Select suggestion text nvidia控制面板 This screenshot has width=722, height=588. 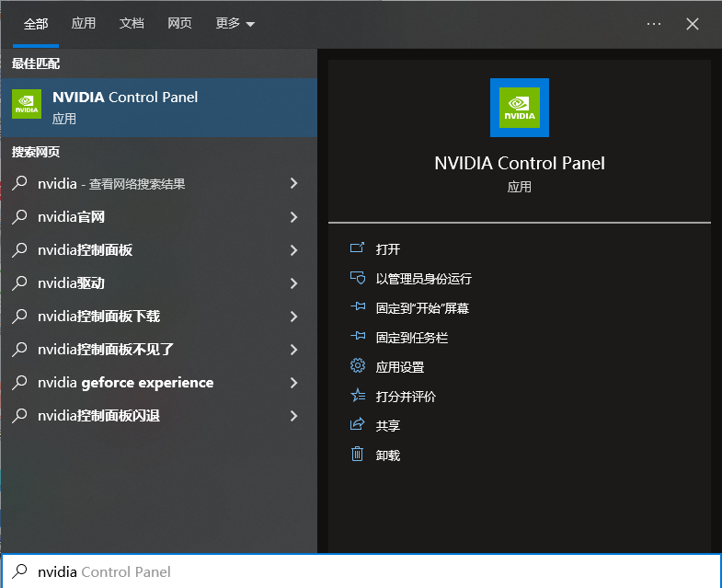(86, 249)
